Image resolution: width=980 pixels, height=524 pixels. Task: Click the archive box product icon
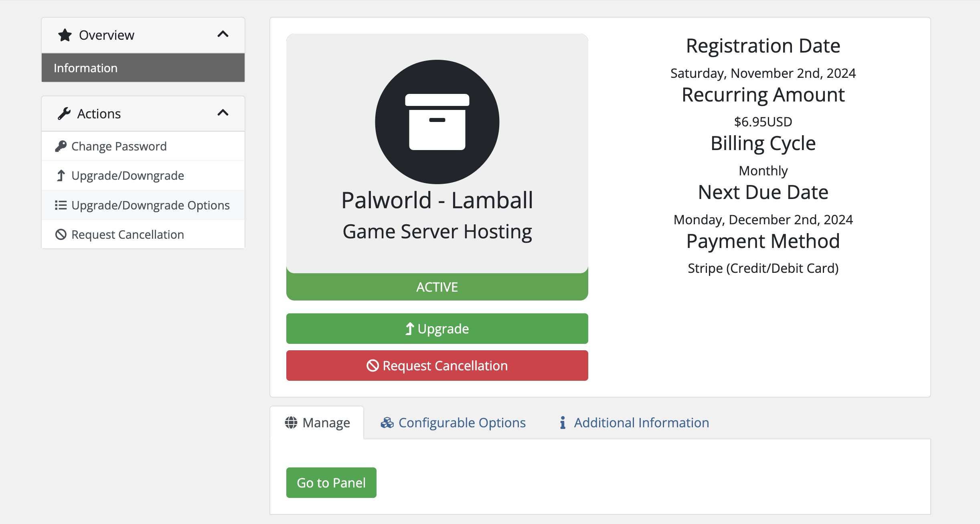(x=437, y=122)
